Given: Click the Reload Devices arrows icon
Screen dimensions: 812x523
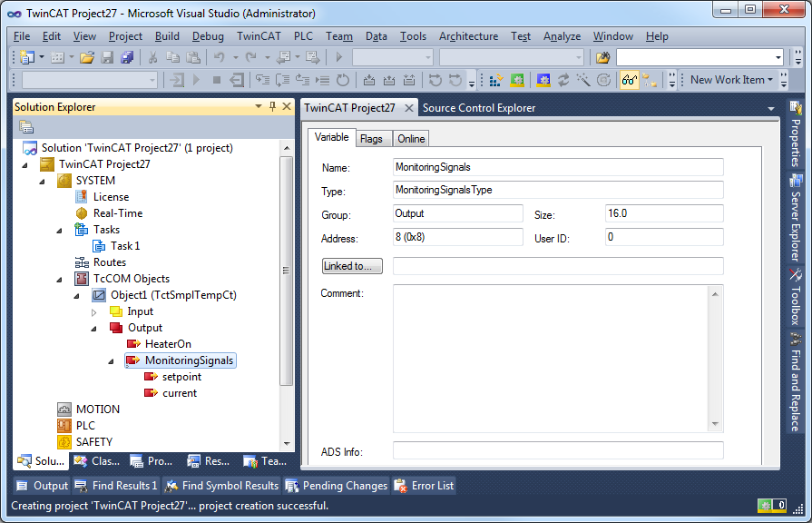Looking at the screenshot, I should click(563, 80).
